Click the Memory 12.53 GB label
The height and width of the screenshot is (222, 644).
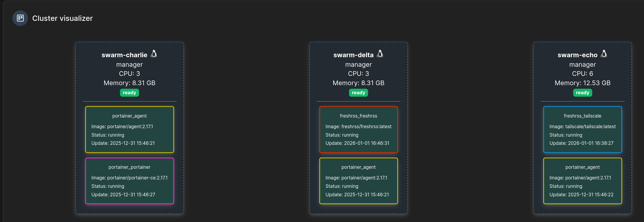tap(582, 83)
